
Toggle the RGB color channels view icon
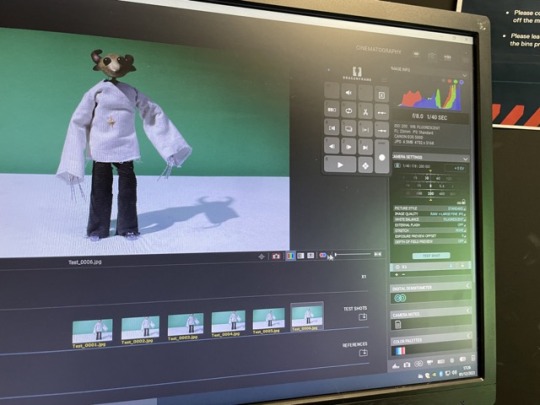pyautogui.click(x=290, y=256)
